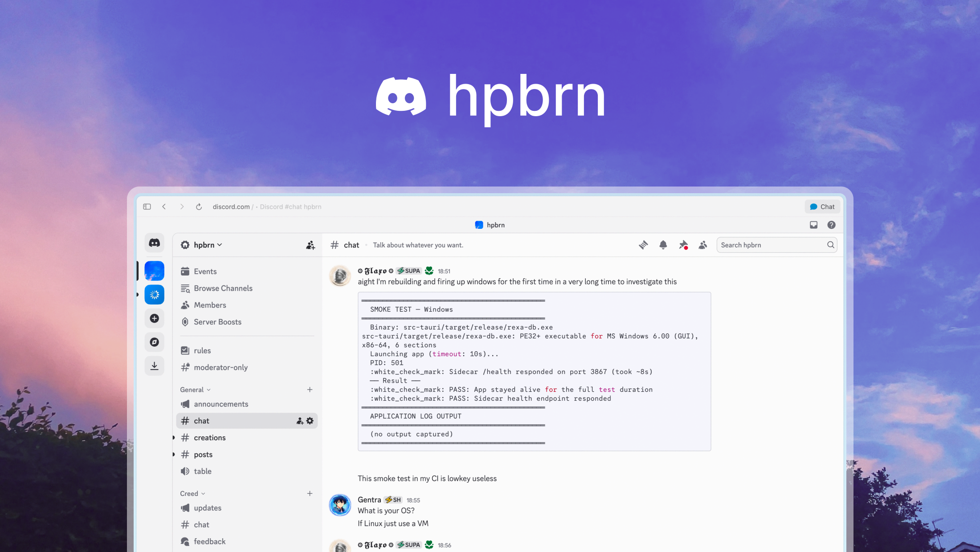Open Server Boosts
This screenshot has width=980, height=552.
pyautogui.click(x=247, y=322)
